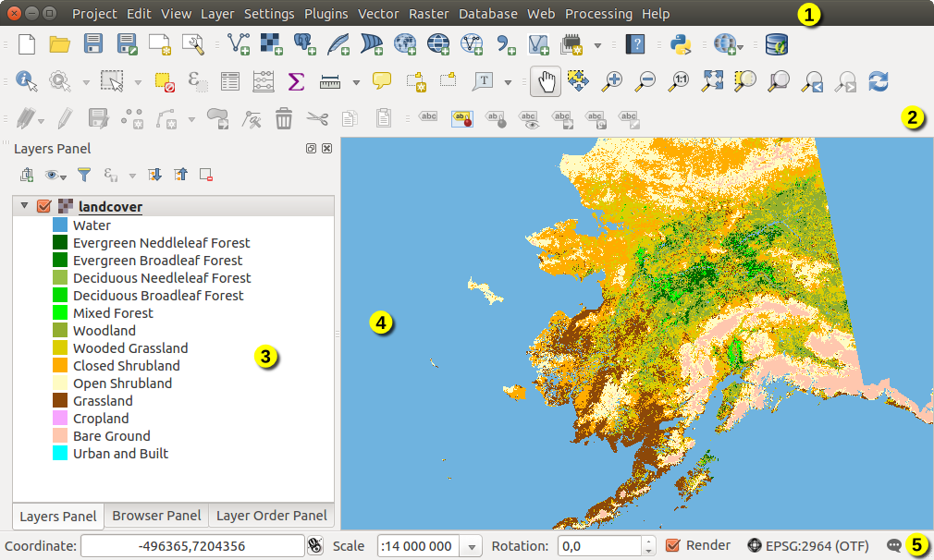This screenshot has height=560, width=934.
Task: Click the Water legend color swatch
Action: pos(60,225)
